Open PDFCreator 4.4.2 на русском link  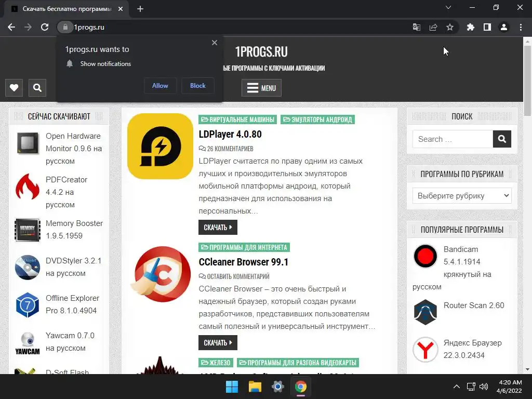(66, 192)
